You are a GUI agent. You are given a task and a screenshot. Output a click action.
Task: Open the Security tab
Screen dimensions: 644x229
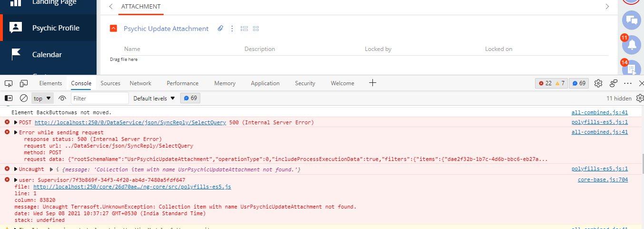pyautogui.click(x=305, y=83)
